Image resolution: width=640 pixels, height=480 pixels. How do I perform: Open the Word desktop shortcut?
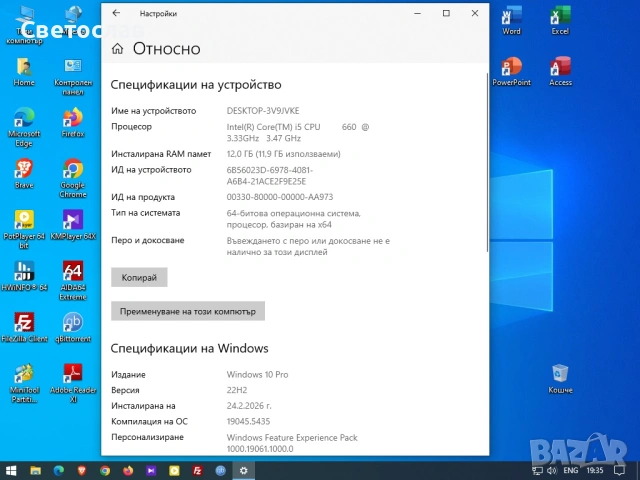coord(511,20)
